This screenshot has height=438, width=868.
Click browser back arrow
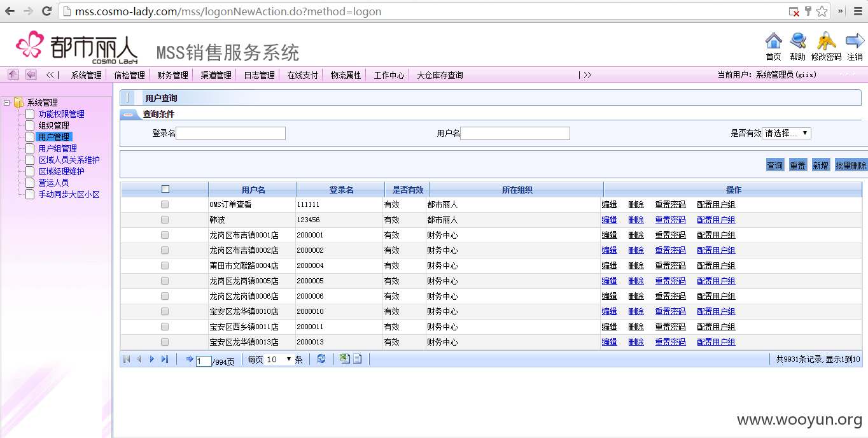pyautogui.click(x=10, y=11)
